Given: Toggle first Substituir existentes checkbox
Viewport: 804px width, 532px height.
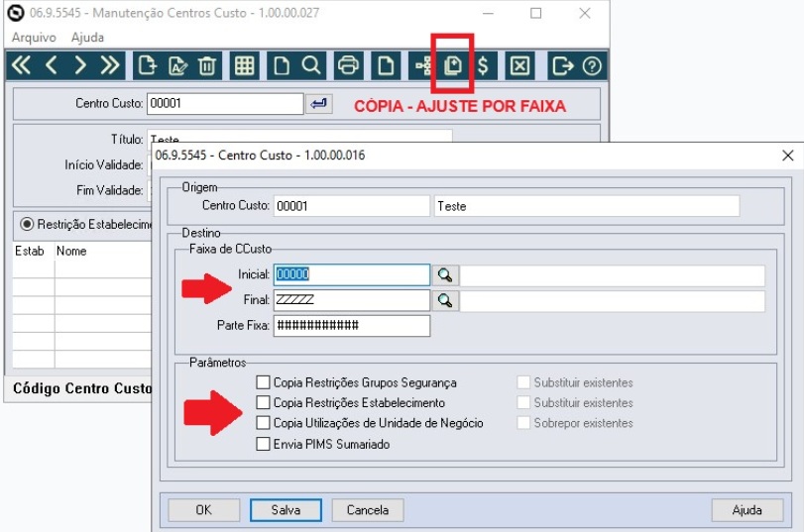Looking at the screenshot, I should click(523, 382).
